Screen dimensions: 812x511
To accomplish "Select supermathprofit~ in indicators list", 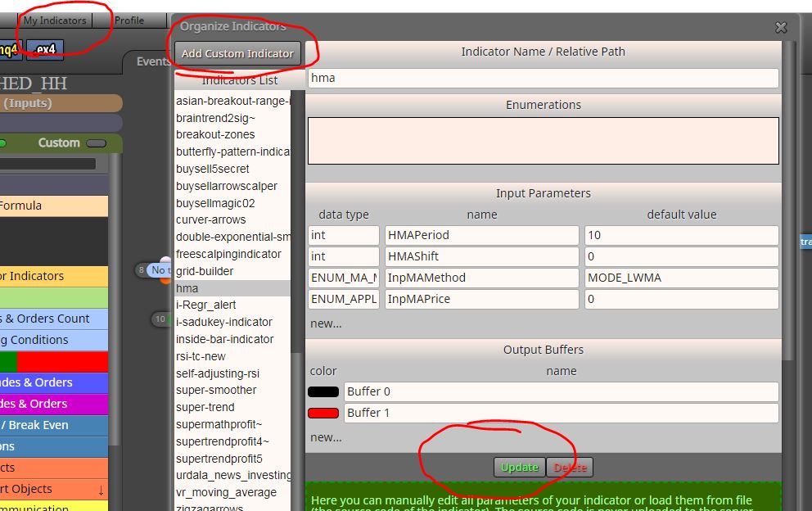I will (x=232, y=424).
